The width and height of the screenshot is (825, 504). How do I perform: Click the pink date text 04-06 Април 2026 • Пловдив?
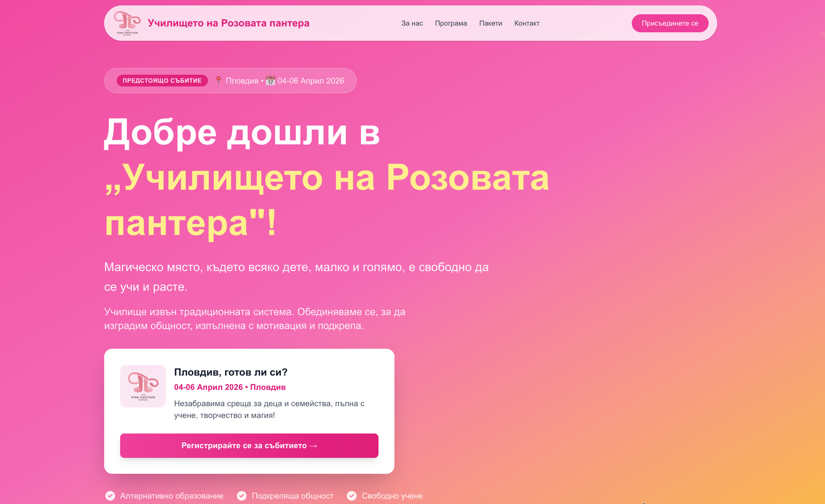coord(230,387)
